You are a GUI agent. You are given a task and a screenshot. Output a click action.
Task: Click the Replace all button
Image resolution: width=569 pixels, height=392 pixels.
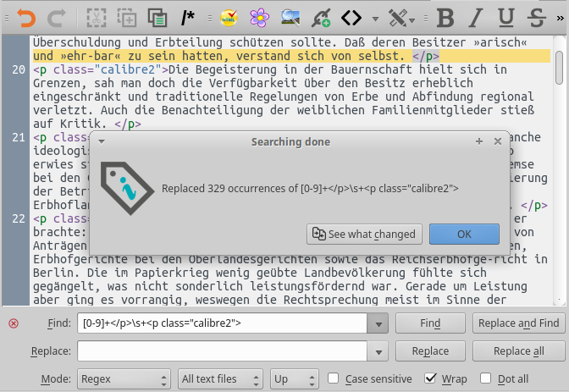click(x=518, y=351)
